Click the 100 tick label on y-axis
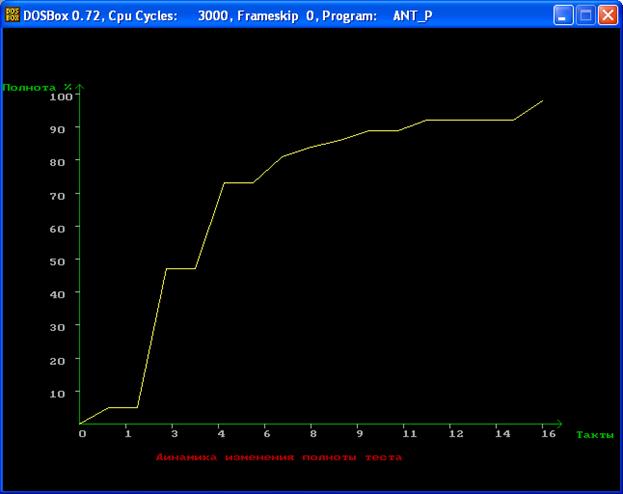 click(60, 96)
